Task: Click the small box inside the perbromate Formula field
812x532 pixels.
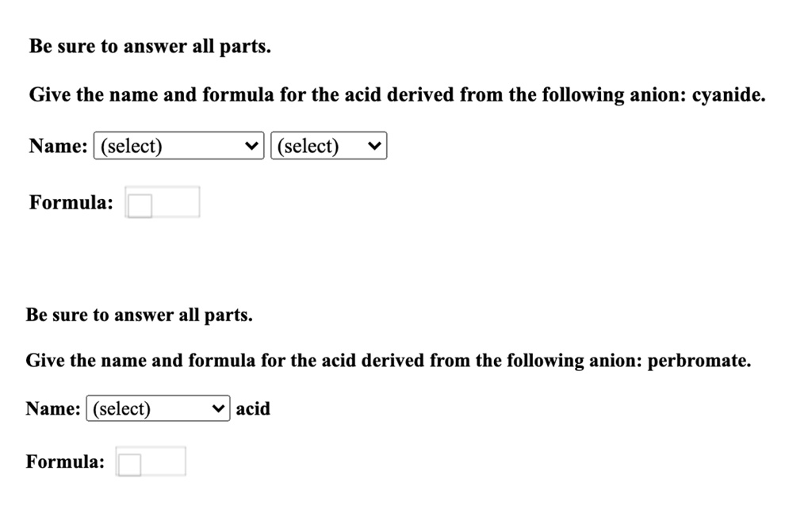Action: (x=129, y=464)
